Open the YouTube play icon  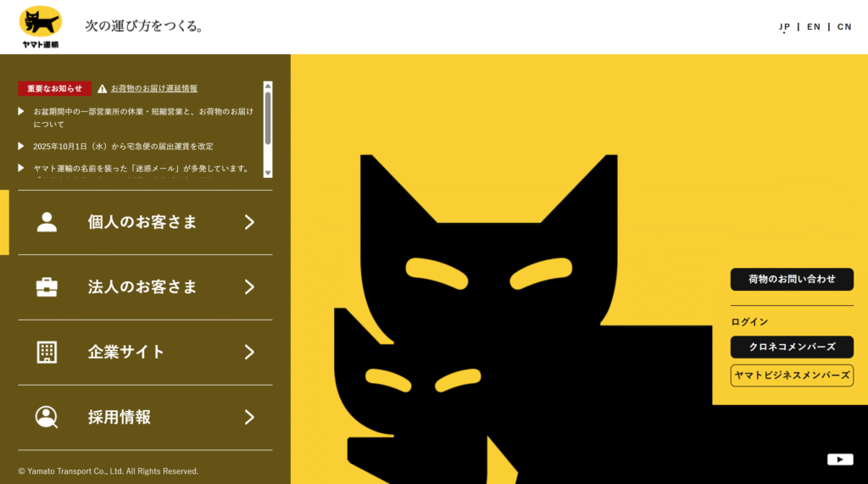[x=840, y=459]
